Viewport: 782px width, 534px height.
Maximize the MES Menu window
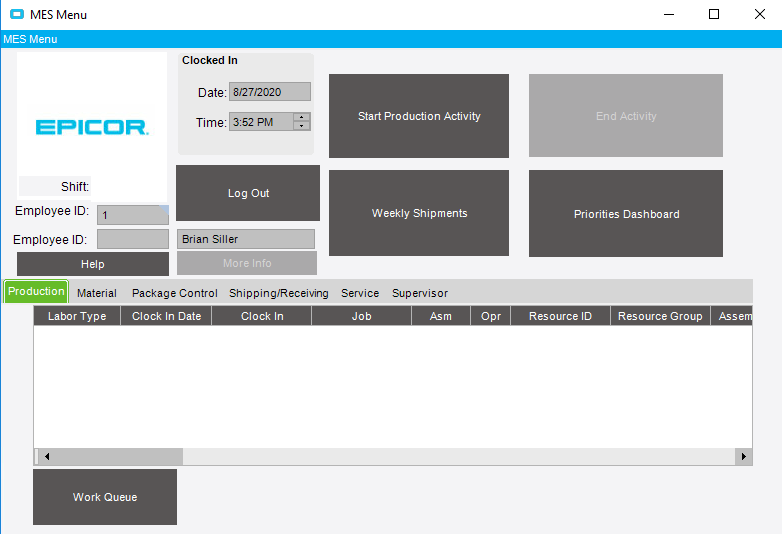click(714, 14)
